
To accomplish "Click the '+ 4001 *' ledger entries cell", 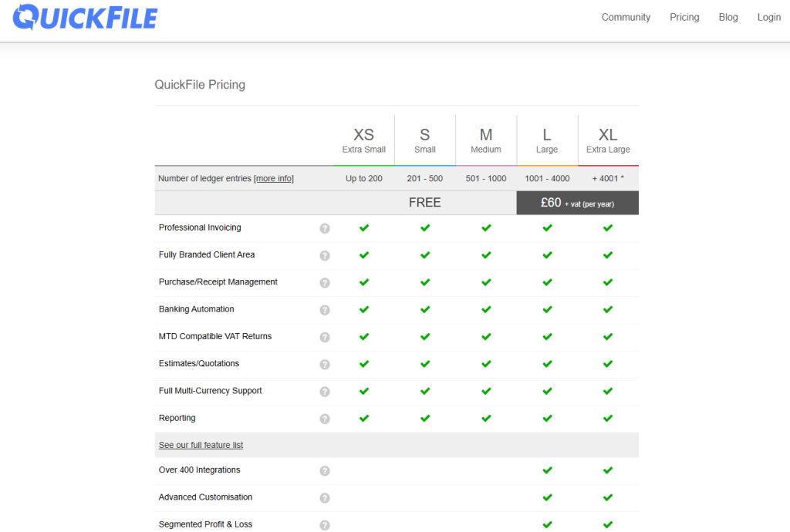I will (x=608, y=179).
